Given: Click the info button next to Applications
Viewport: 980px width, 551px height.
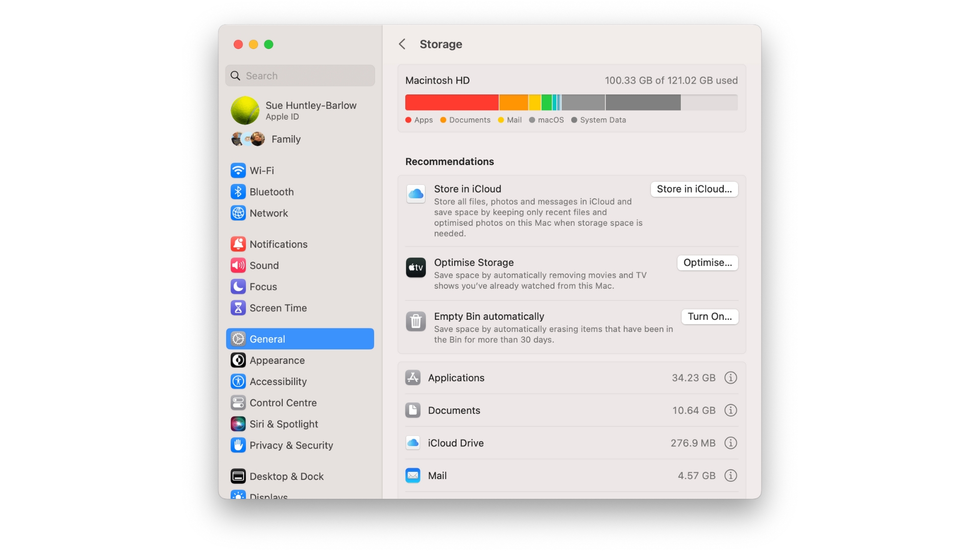Looking at the screenshot, I should pos(730,378).
